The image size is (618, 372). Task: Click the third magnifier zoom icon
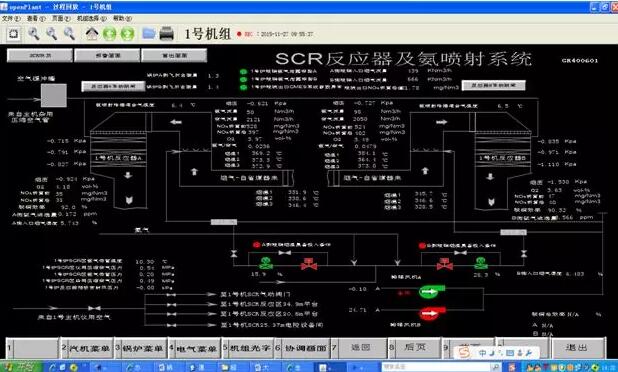coord(69,34)
